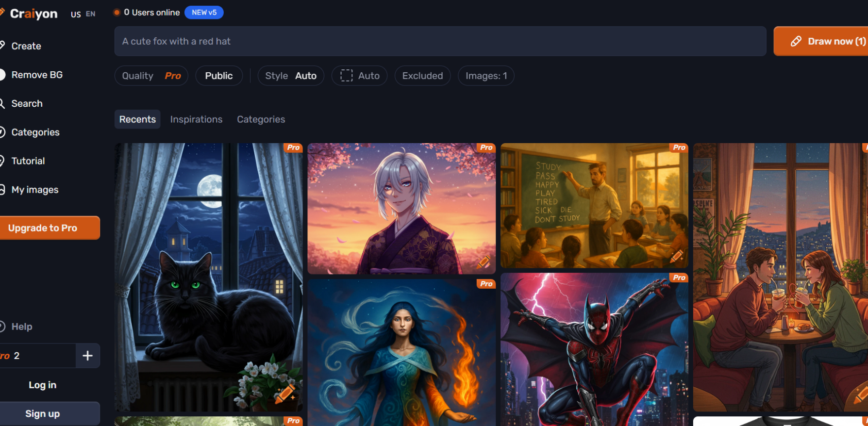Switch the EN language selector
This screenshot has width=868, height=426.
click(x=90, y=14)
